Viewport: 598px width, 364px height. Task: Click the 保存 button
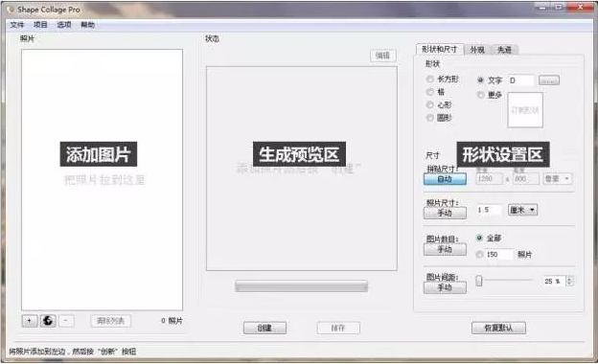click(x=338, y=328)
